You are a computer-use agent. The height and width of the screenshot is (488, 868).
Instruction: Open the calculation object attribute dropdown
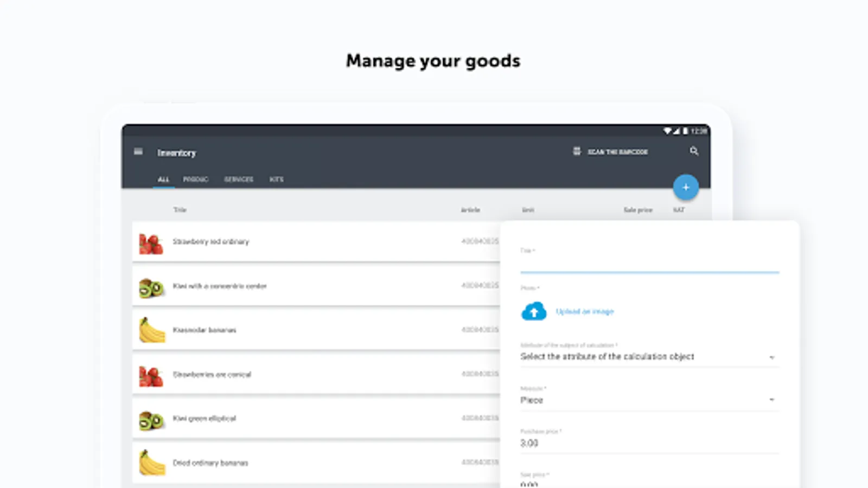point(649,356)
